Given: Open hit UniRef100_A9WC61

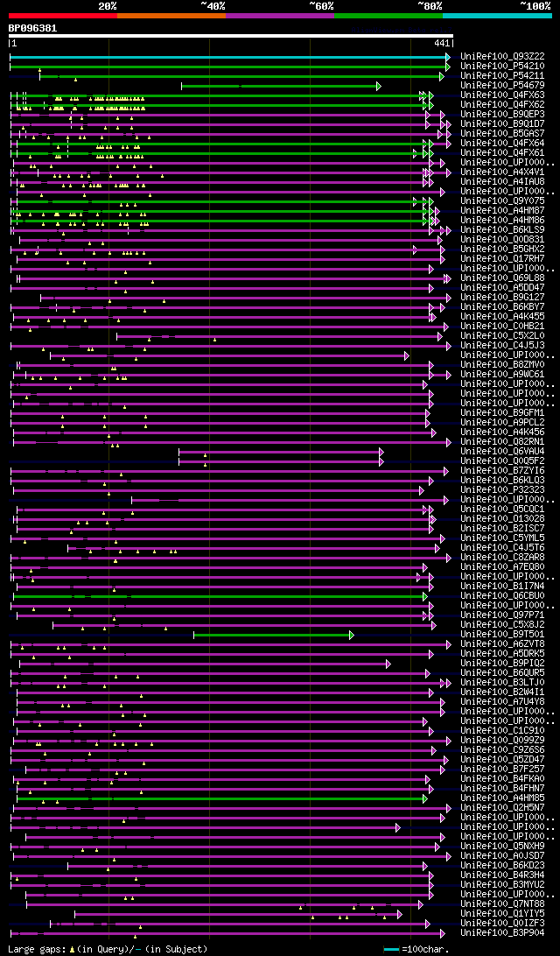Looking at the screenshot, I should coord(503,374).
